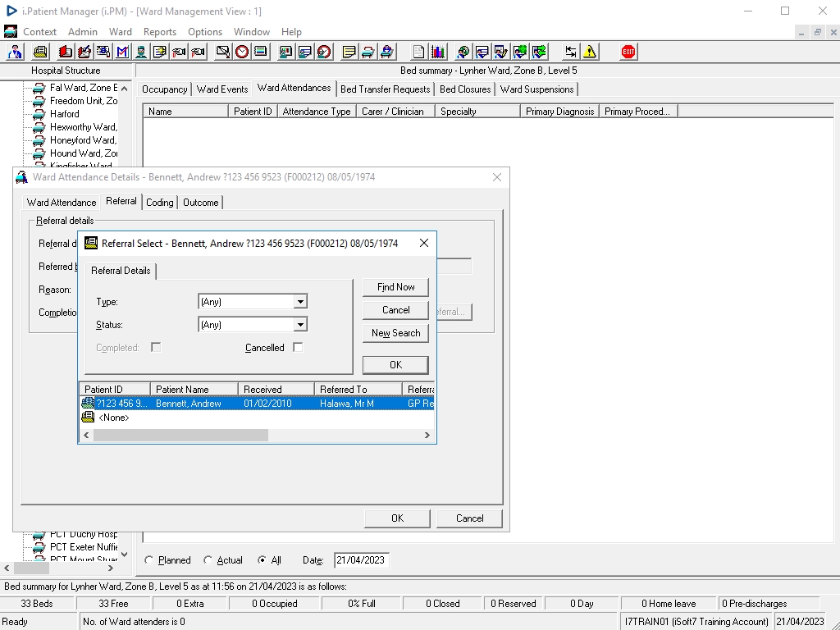Select the Planned radio button
This screenshot has width=840, height=630.
pyautogui.click(x=149, y=560)
